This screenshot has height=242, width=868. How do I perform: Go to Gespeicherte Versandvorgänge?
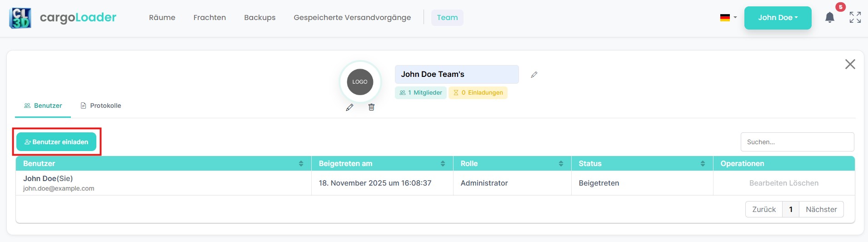(352, 18)
